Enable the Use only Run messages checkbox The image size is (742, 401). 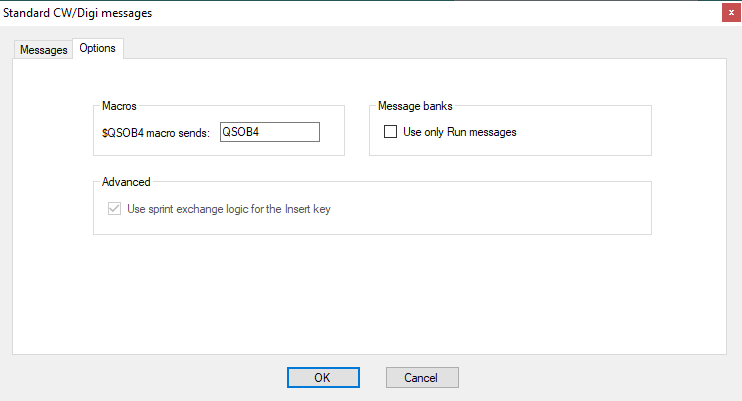(390, 132)
